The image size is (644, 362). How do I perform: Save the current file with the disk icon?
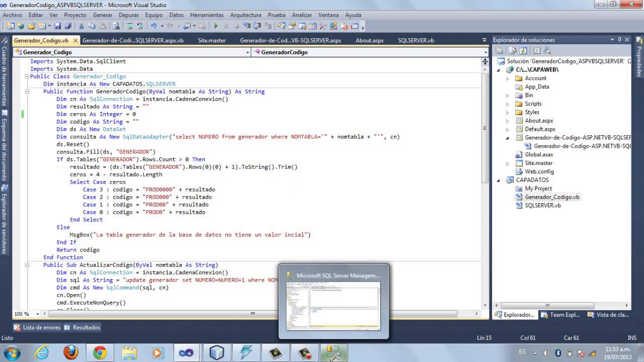click(x=58, y=26)
